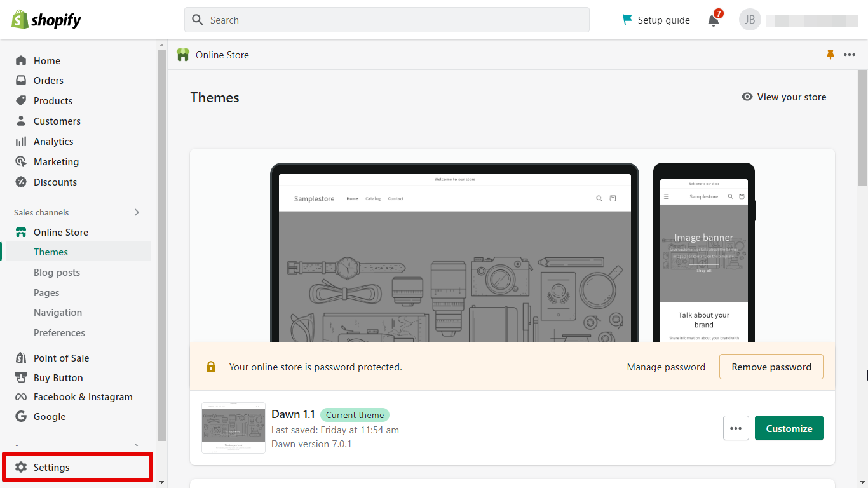This screenshot has height=488, width=868.
Task: Click the Sales channels heading
Action: click(41, 213)
